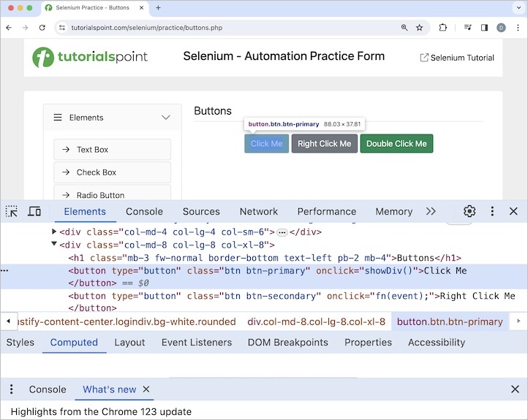This screenshot has height=420, width=528.
Task: Close the What's new drawer tab
Action: click(146, 389)
